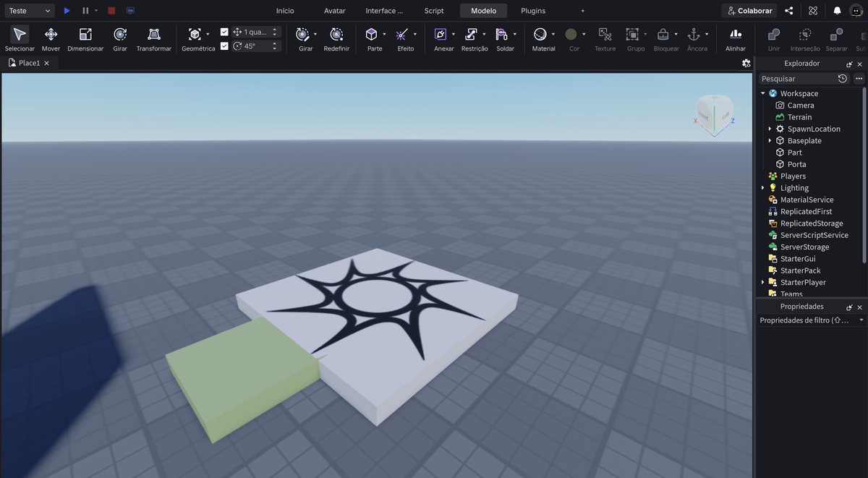Viewport: 868px width, 478px height.
Task: Click the Explorador search history icon
Action: [843, 78]
